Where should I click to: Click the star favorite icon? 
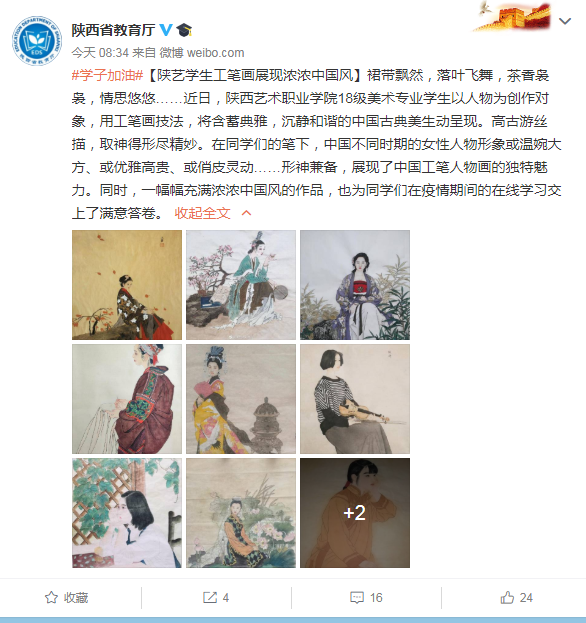pos(51,597)
